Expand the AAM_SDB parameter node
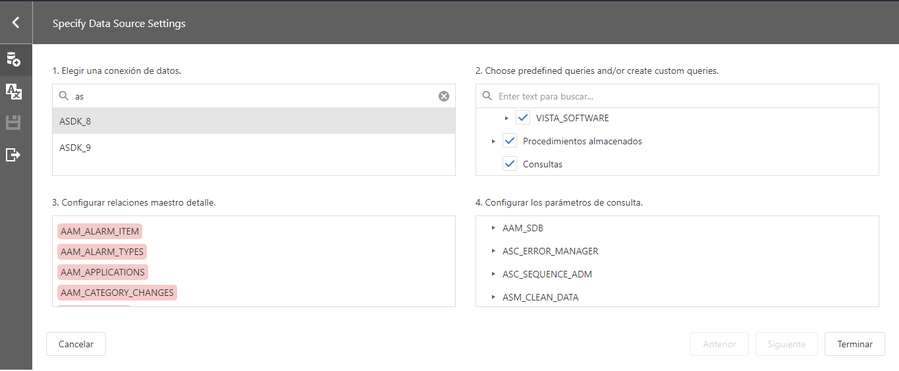Viewport: 899px width, 371px height. coord(494,228)
